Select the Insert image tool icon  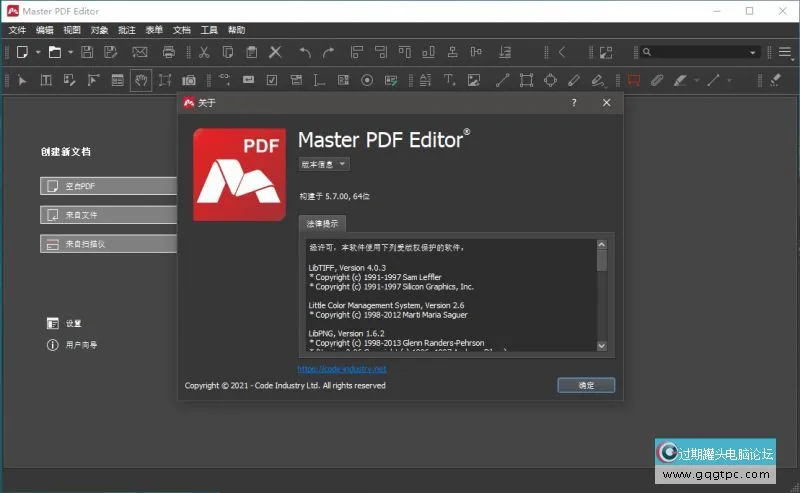coord(474,80)
